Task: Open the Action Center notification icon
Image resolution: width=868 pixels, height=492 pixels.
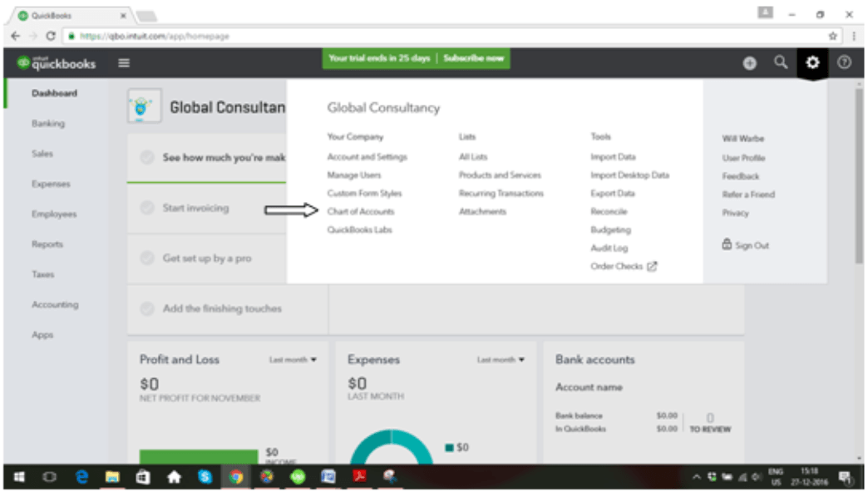Action: click(x=845, y=477)
